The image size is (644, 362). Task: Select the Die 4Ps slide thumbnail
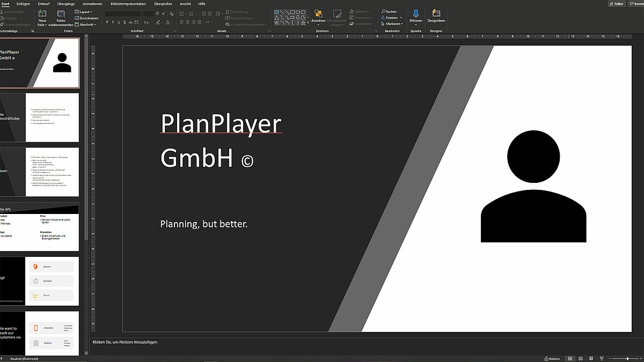(x=39, y=226)
